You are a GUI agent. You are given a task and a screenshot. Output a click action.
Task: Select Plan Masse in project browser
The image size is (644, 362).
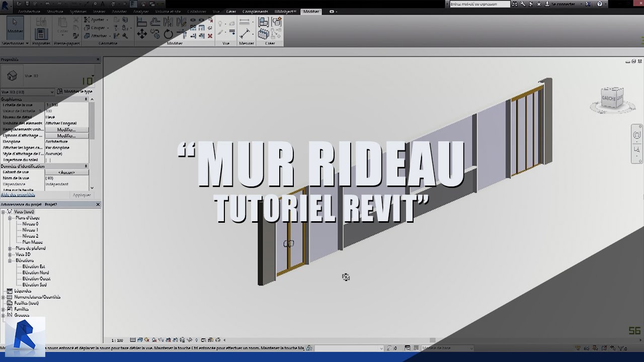pos(33,242)
